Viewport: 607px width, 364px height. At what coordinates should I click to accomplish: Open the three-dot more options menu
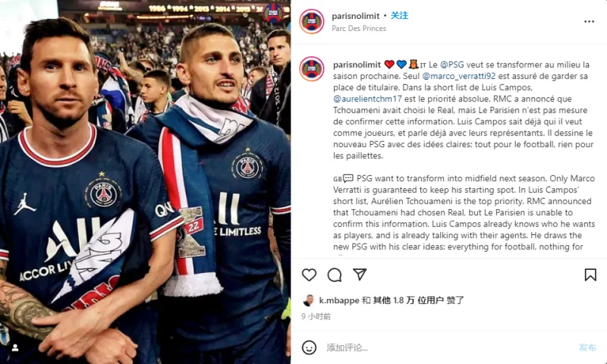(x=590, y=22)
